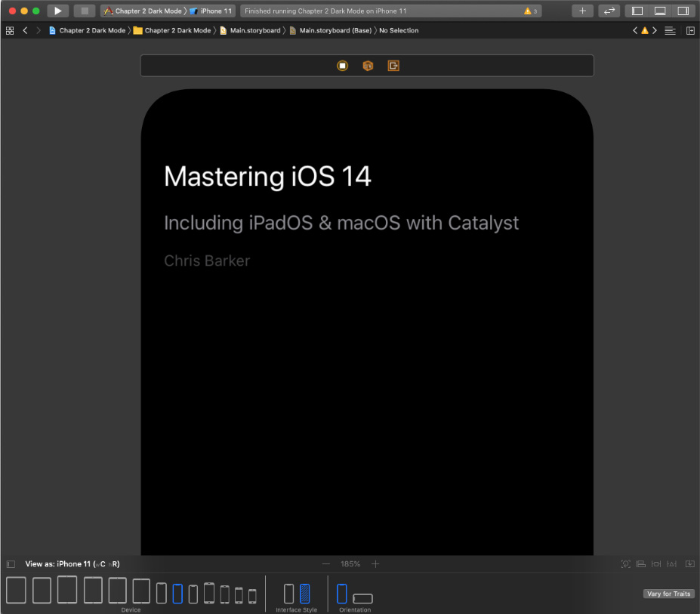Switch Interface Style to dark
This screenshot has width=700, height=614.
[x=305, y=594]
